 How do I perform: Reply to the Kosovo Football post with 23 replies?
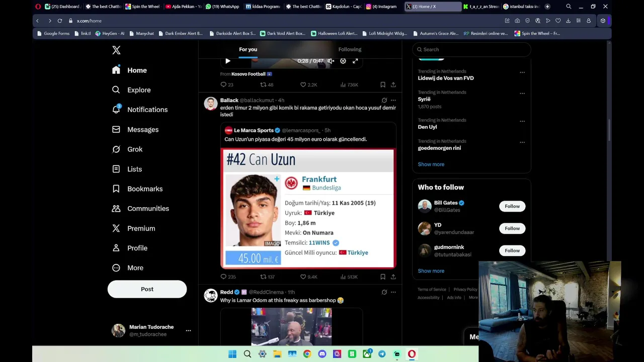tap(227, 84)
